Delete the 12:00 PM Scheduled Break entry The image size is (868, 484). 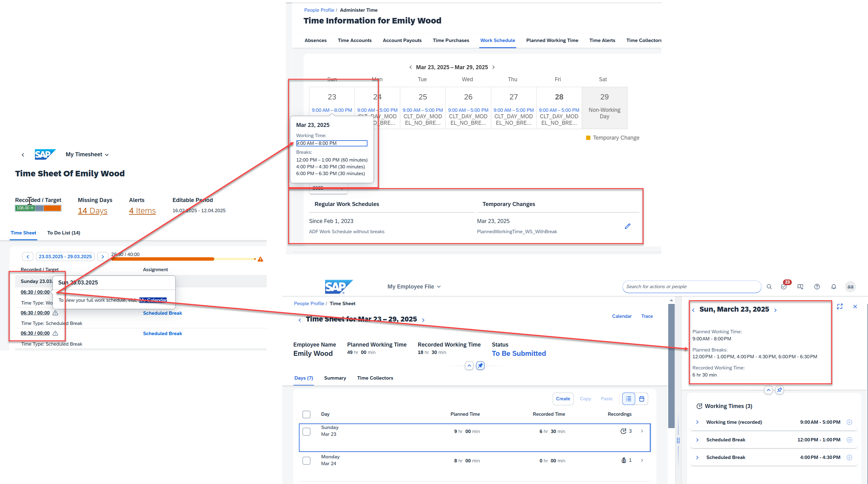click(x=849, y=440)
